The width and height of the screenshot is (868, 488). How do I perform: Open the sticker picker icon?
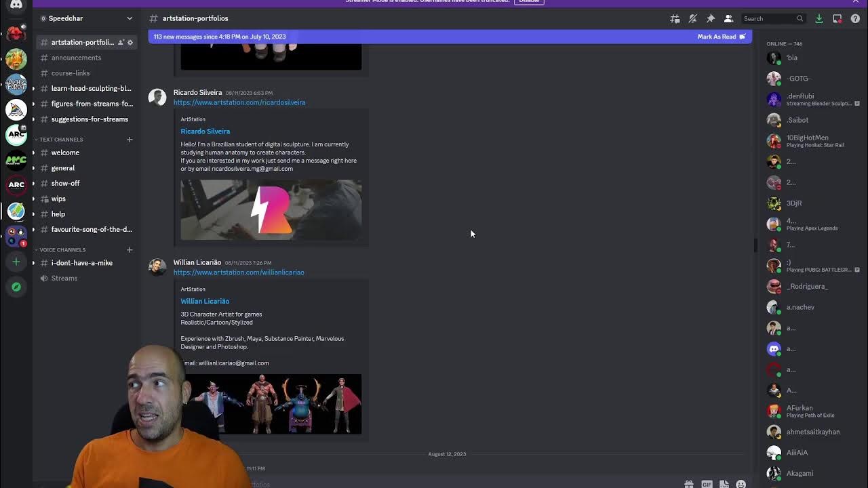tap(724, 484)
